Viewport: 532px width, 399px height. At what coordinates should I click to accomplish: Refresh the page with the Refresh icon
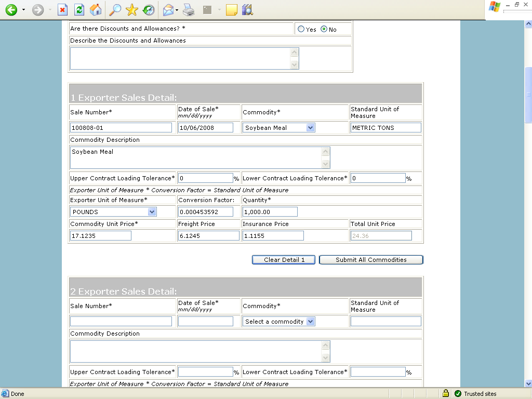(x=79, y=9)
